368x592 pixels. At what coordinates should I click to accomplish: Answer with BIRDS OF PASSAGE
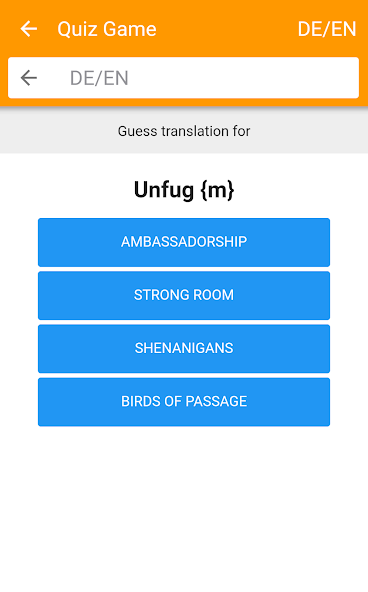[184, 402]
